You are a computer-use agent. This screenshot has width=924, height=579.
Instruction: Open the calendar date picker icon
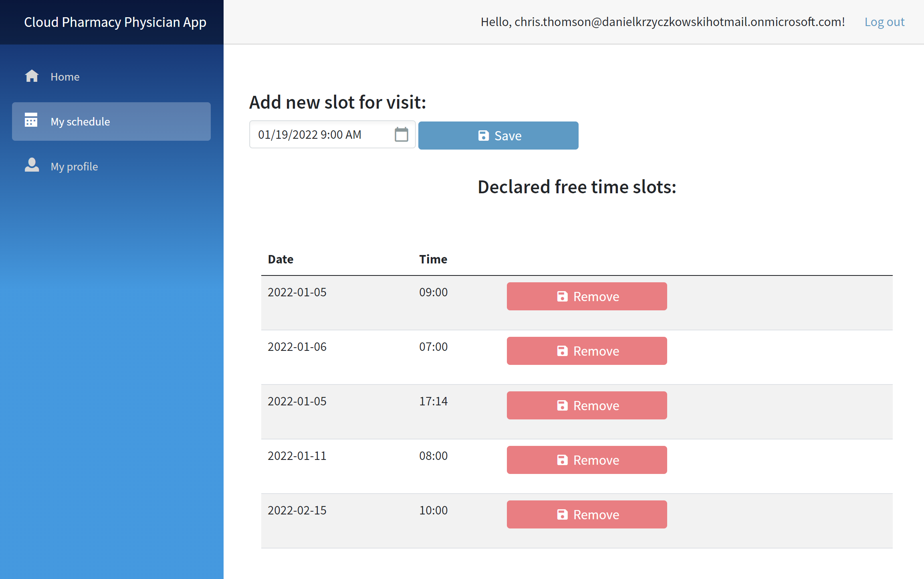click(401, 134)
